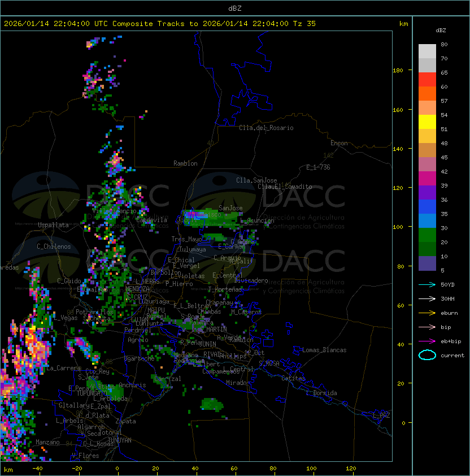
Task: Select the purple 39–36 dBZ legend swatch
Action: (x=427, y=193)
